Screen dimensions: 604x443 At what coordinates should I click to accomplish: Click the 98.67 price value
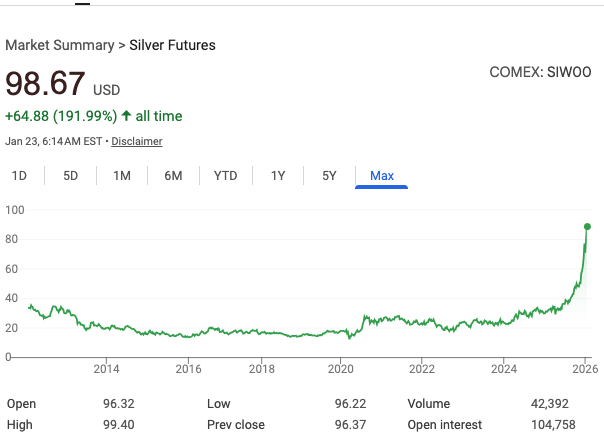pyautogui.click(x=46, y=84)
